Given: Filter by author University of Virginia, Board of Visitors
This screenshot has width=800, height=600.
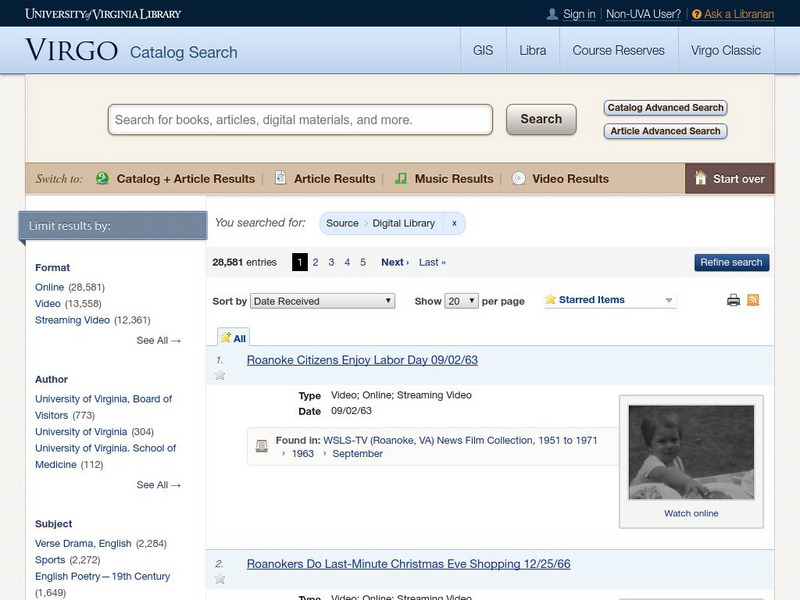Looking at the screenshot, I should (x=103, y=407).
